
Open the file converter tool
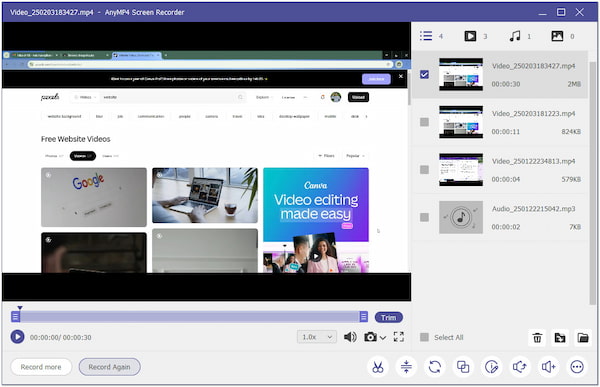(x=435, y=367)
